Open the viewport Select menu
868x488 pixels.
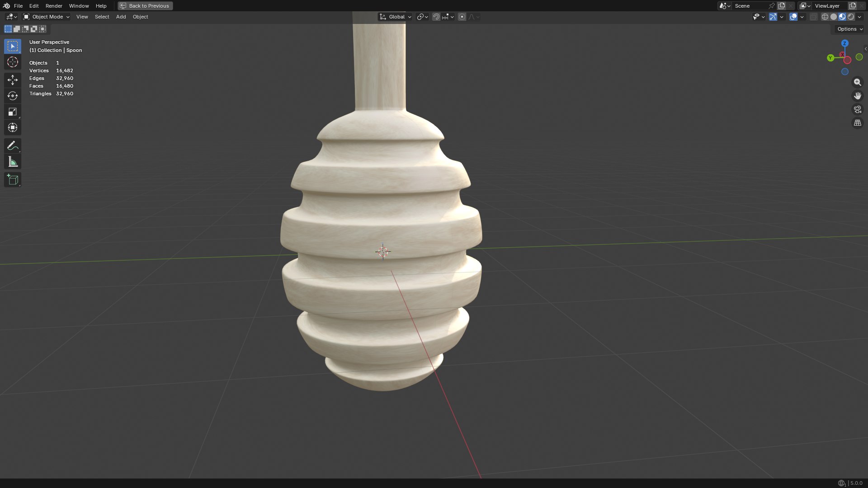pyautogui.click(x=102, y=17)
